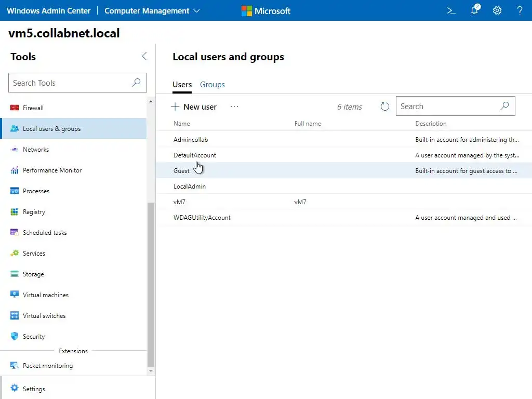Open the Registry tool
The height and width of the screenshot is (399, 532).
(34, 212)
